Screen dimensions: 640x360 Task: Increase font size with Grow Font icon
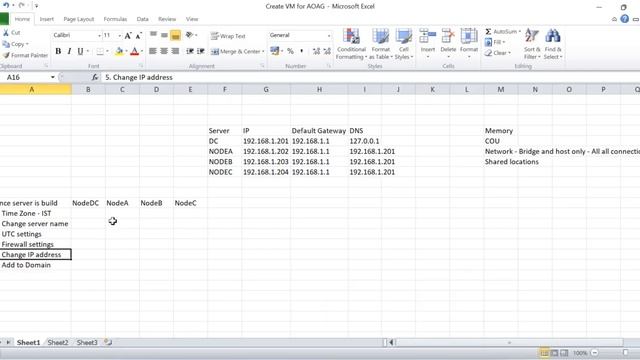coord(128,36)
